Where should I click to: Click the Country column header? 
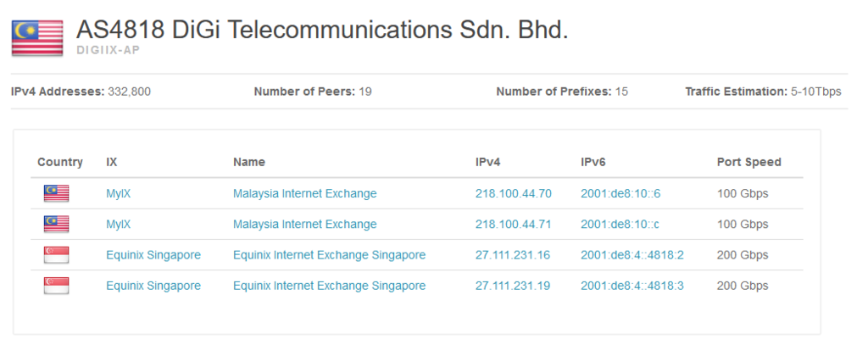tap(60, 162)
